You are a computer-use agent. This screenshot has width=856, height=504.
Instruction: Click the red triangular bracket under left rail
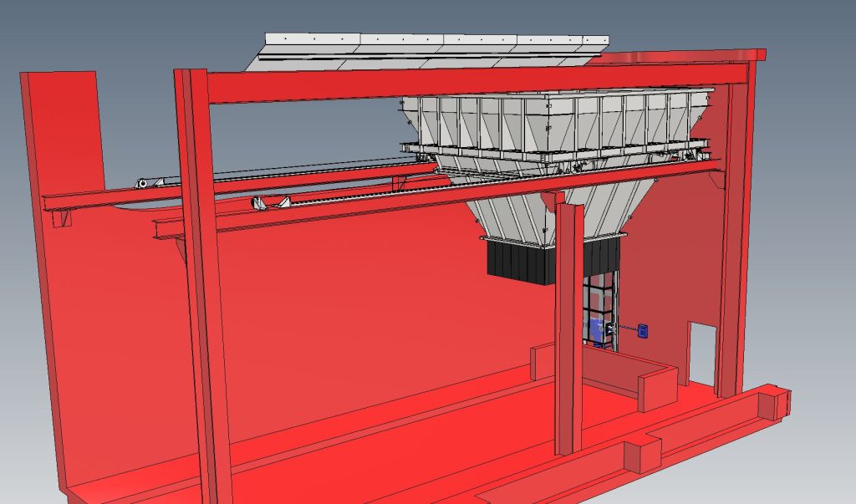[60, 219]
